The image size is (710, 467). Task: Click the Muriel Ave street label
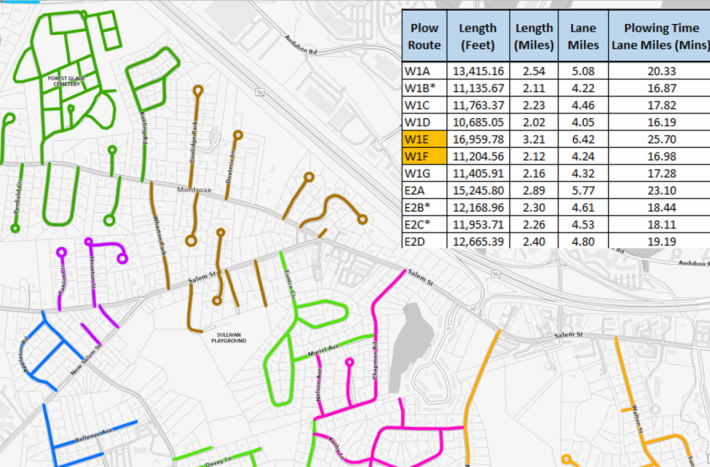pos(323,351)
